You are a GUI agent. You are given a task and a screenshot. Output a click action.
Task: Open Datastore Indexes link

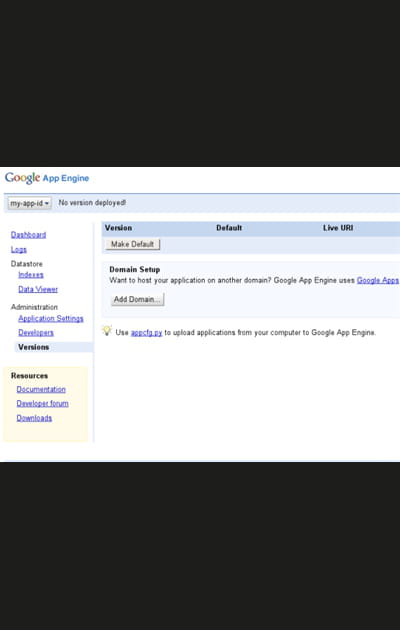31,275
